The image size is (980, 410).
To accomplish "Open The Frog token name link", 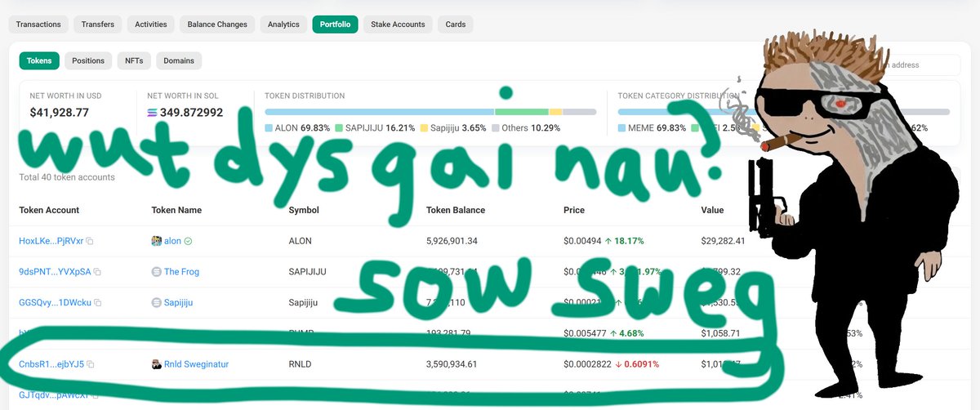I will [181, 272].
